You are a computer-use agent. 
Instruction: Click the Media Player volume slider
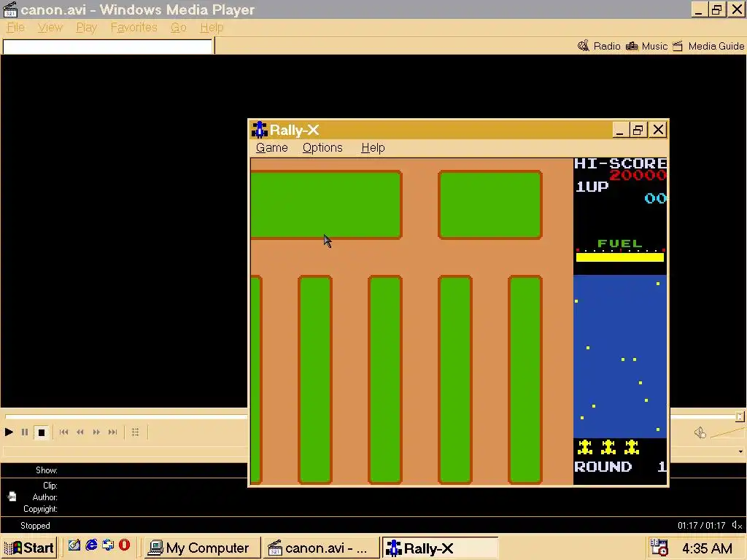click(727, 432)
